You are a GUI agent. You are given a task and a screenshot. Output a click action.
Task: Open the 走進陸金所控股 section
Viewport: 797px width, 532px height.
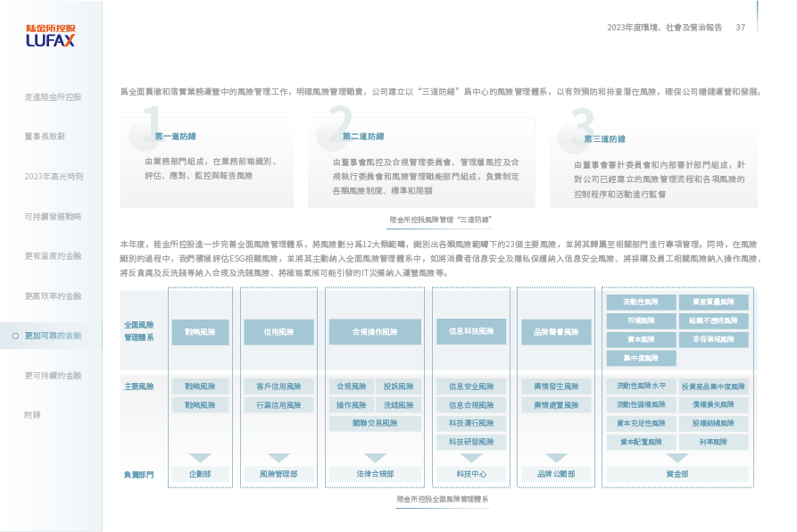(x=53, y=96)
